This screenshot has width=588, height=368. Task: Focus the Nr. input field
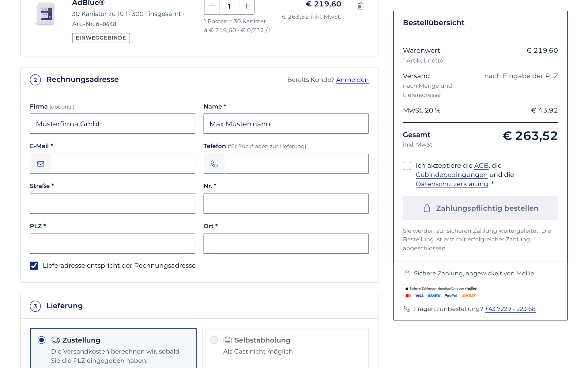286,204
